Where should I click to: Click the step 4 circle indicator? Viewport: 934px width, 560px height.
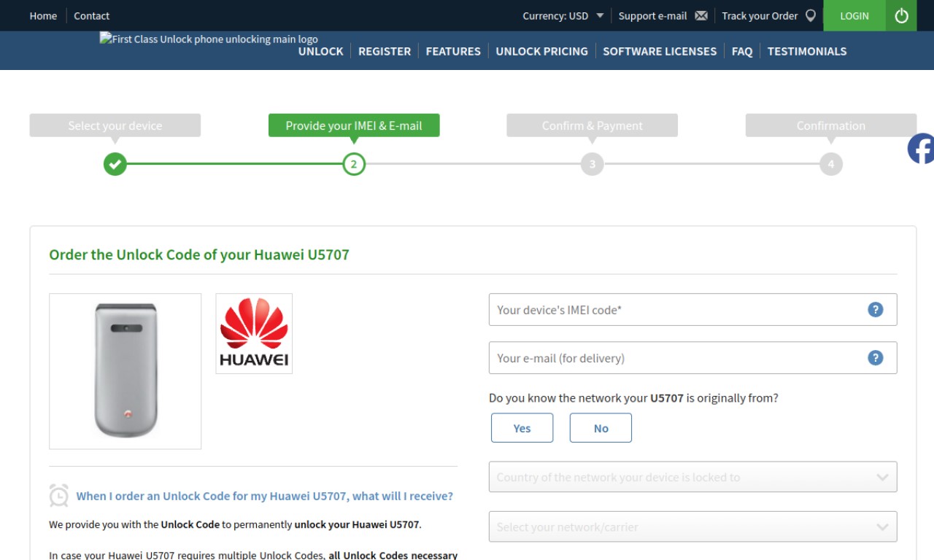[x=831, y=164]
